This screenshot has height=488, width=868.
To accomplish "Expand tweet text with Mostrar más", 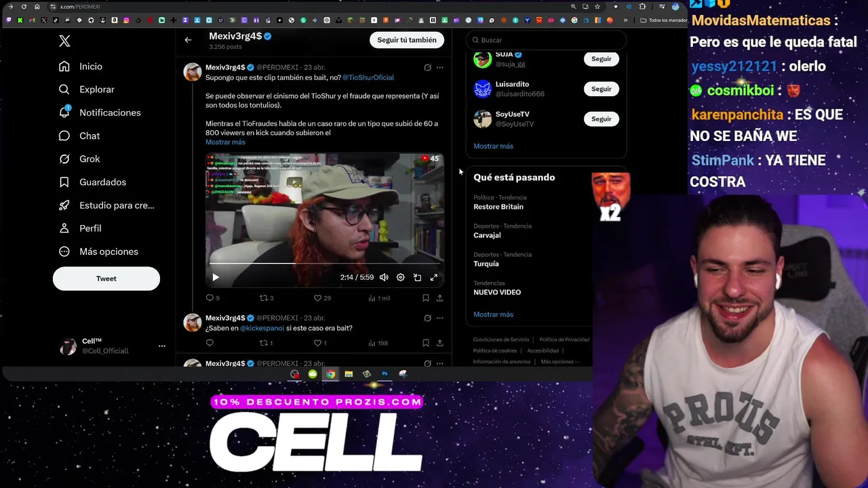I will point(225,142).
